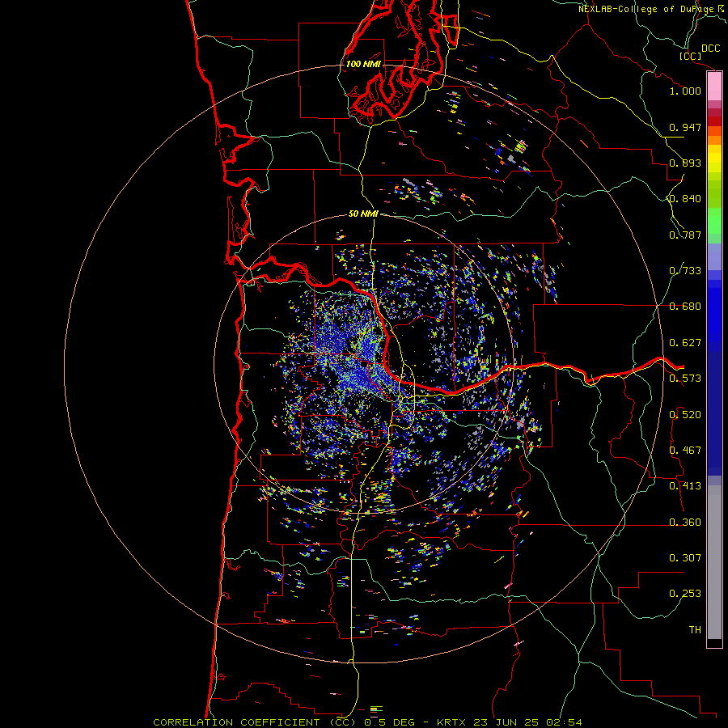Click the [CC] legend heading
Viewport: 728px width, 728px height.
690,56
